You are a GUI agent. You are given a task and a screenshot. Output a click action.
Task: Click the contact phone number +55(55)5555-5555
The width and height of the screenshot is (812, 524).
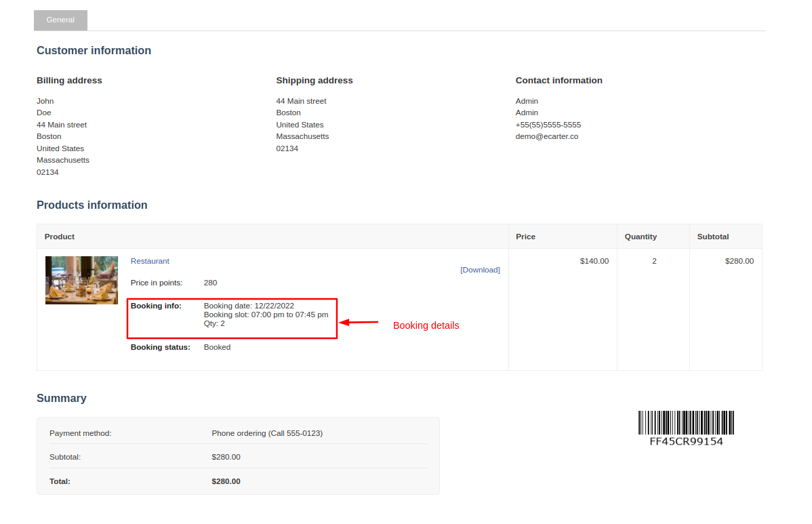pyautogui.click(x=548, y=125)
